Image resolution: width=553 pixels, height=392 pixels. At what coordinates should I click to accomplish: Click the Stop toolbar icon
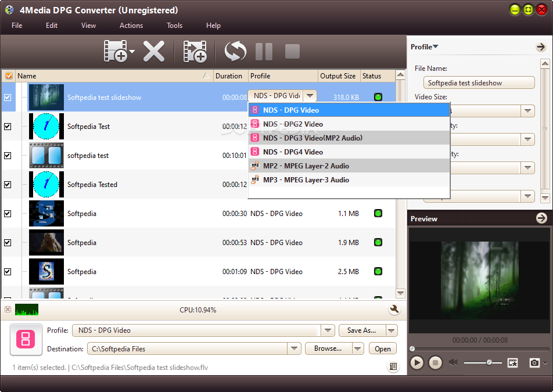pos(292,52)
